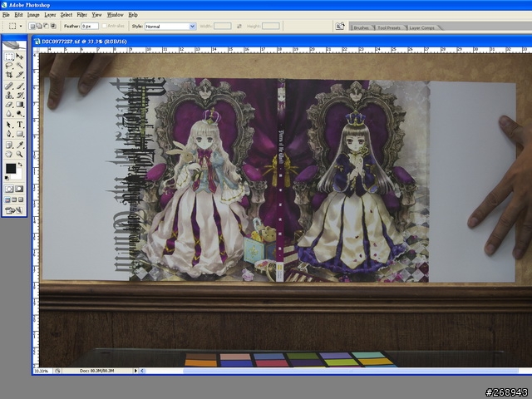Switch to Standard editing mode
The image size is (532, 399).
click(9, 189)
